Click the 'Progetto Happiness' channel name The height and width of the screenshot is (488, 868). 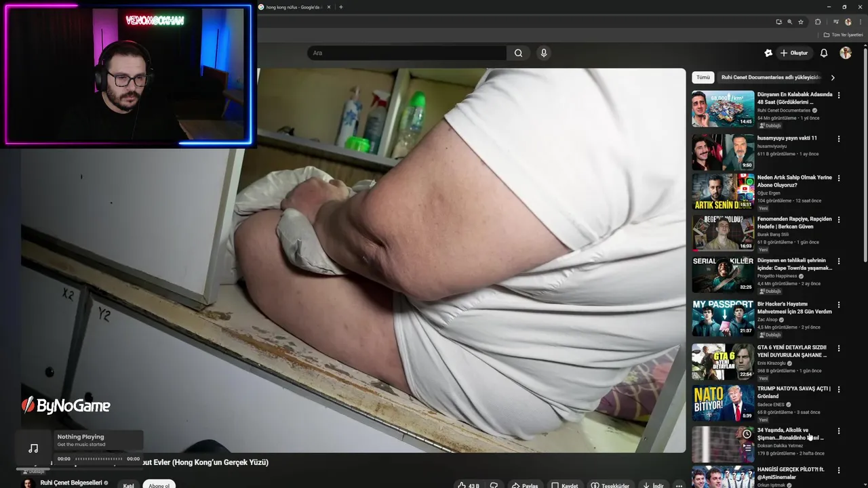[777, 276]
